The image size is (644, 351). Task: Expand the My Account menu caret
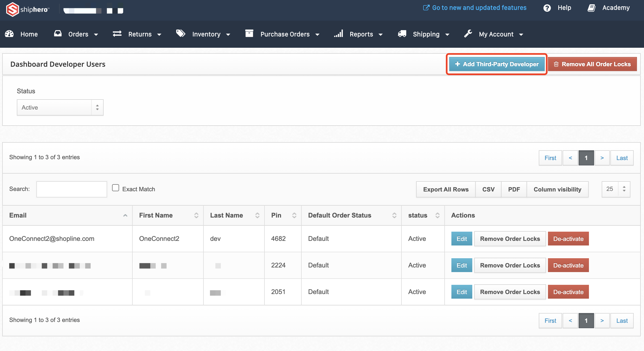point(521,34)
